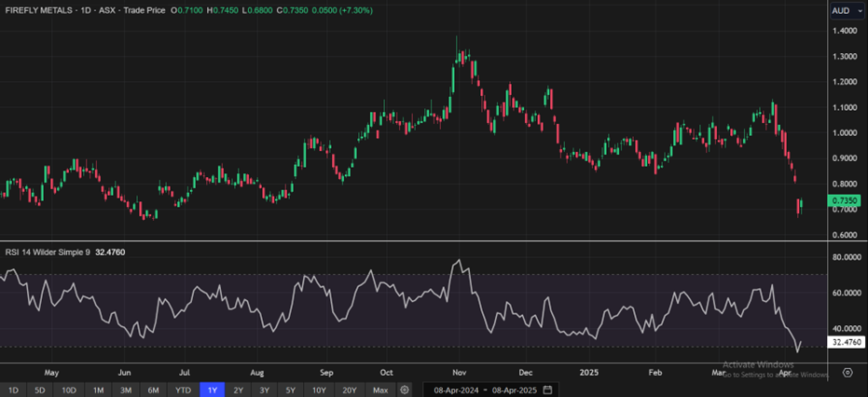This screenshot has width=868, height=397.
Task: Open the AUD currency selector
Action: tap(842, 10)
